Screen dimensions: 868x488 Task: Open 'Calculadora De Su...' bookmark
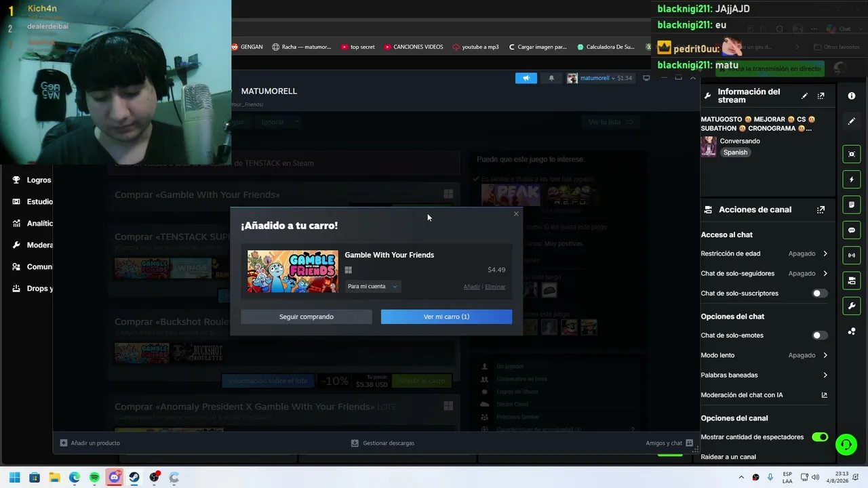(606, 47)
